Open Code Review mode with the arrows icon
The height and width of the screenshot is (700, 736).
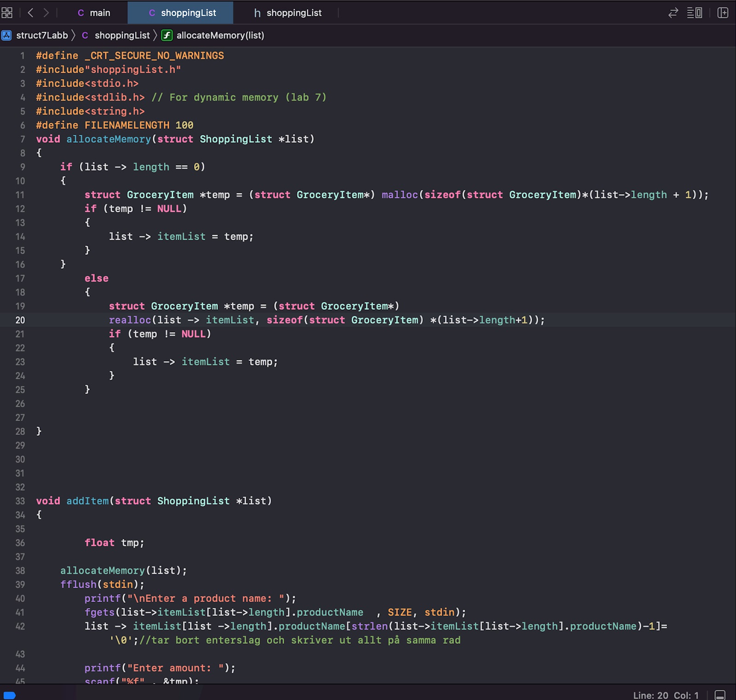[673, 13]
